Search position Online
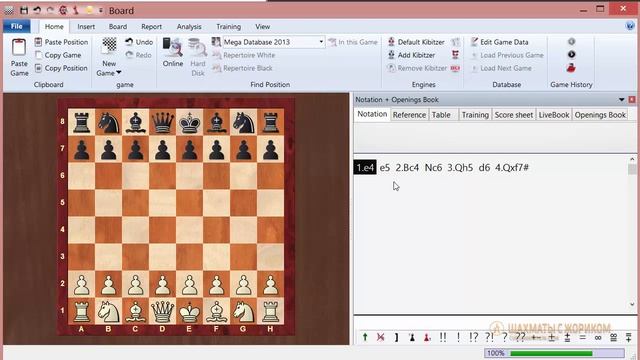640x360 pixels. [173, 52]
